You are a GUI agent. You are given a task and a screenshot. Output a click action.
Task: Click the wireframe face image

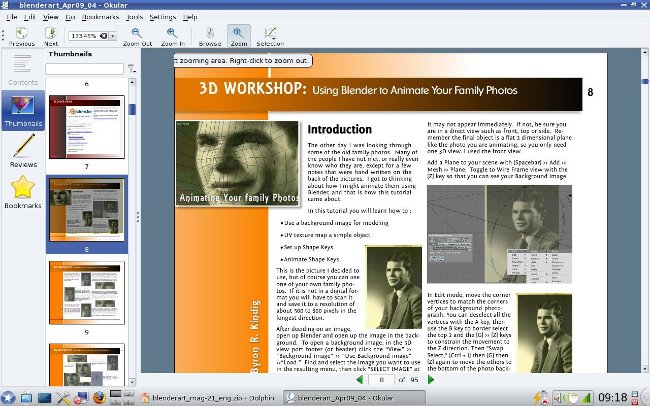(238, 163)
